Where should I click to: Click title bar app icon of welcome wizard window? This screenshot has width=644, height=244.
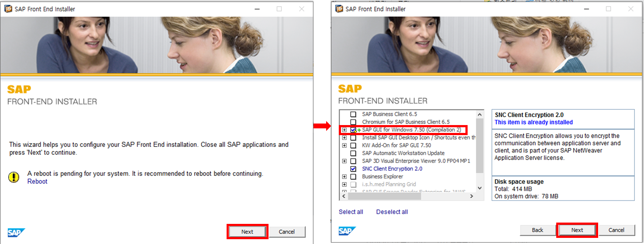tap(7, 9)
